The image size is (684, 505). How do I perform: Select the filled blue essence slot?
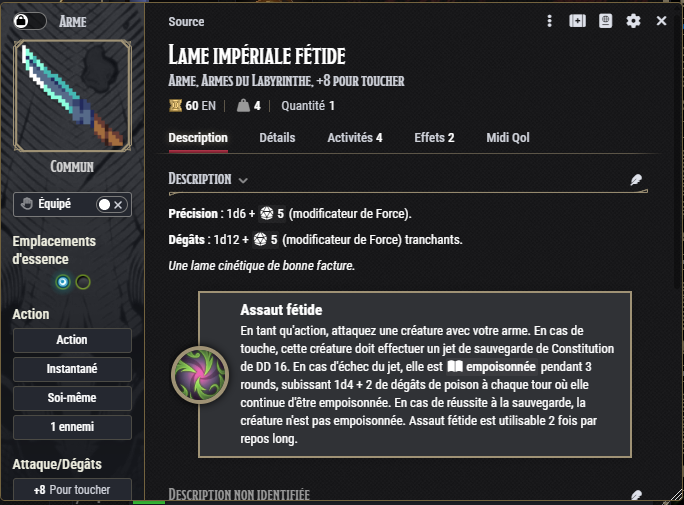[x=63, y=282]
